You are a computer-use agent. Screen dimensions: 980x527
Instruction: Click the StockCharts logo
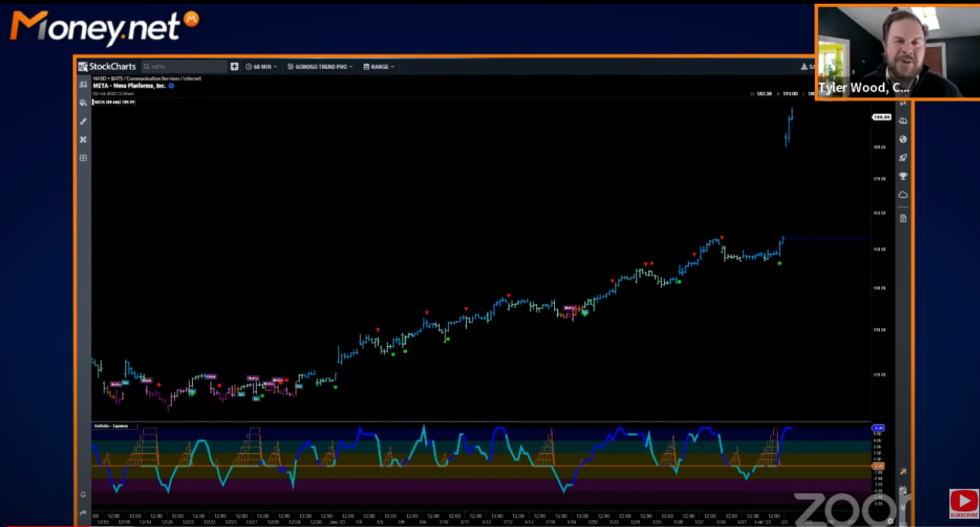click(x=107, y=67)
